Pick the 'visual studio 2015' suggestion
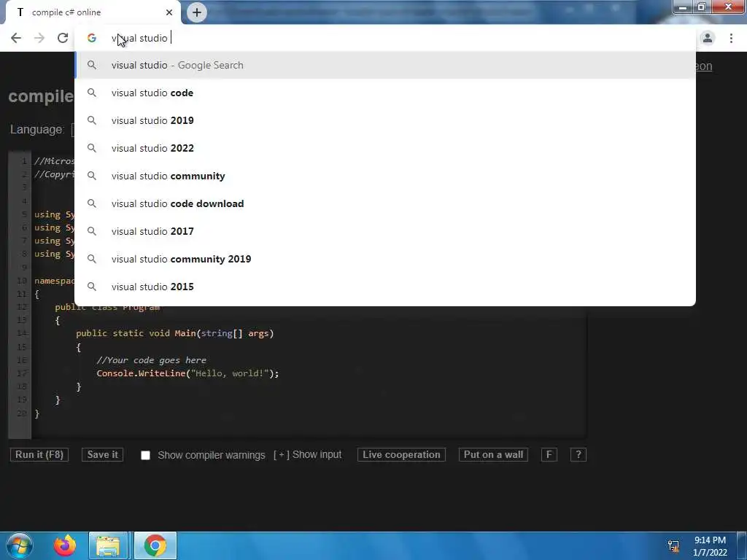747x560 pixels. click(385, 287)
